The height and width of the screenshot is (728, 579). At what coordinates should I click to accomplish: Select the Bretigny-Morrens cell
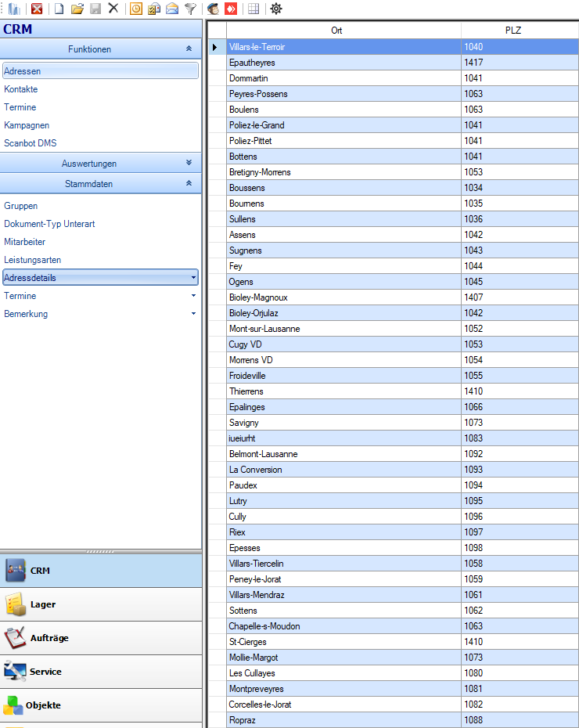pos(343,172)
